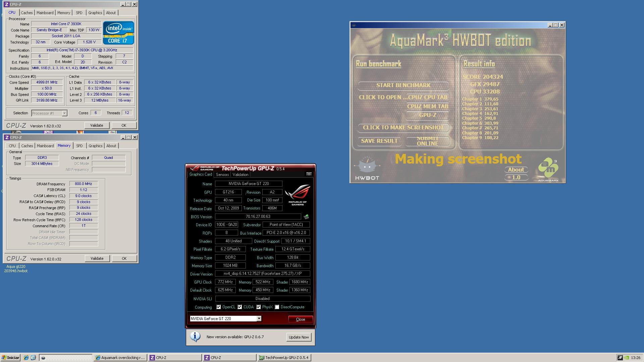Click the Bus Interface value PCI-E 2.0 x16
This screenshot has height=362, width=644.
[x=286, y=233]
